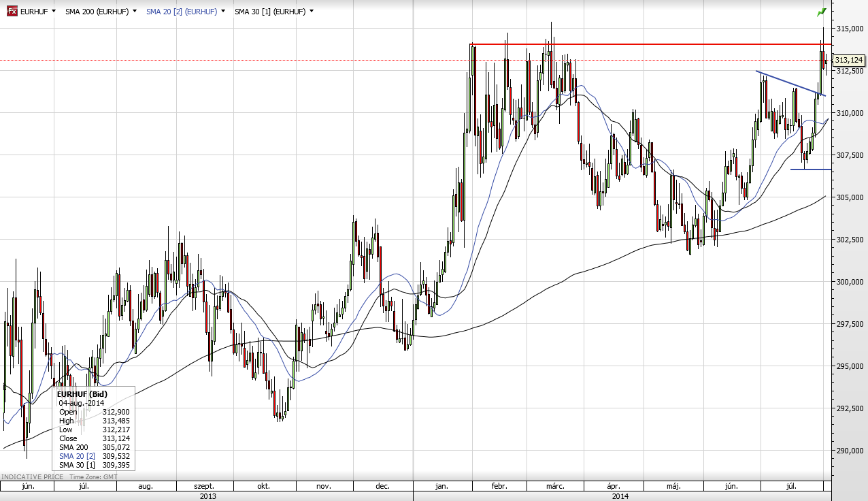Click the SMA 200 value 305,072
This screenshot has width=868, height=501.
(116, 447)
